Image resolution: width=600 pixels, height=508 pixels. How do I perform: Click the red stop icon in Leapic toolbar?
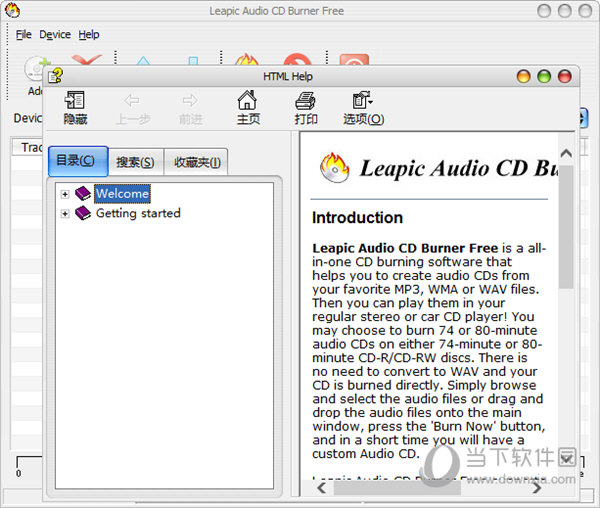tap(297, 60)
